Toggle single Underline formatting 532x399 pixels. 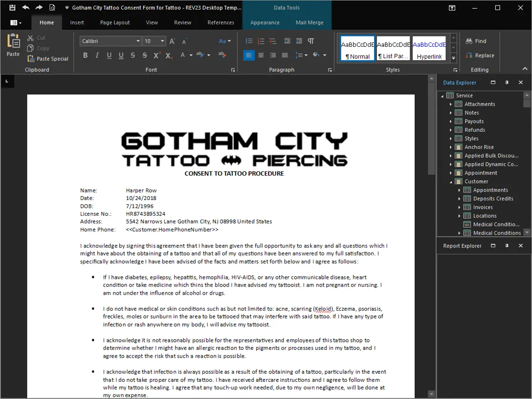pyautogui.click(x=109, y=55)
